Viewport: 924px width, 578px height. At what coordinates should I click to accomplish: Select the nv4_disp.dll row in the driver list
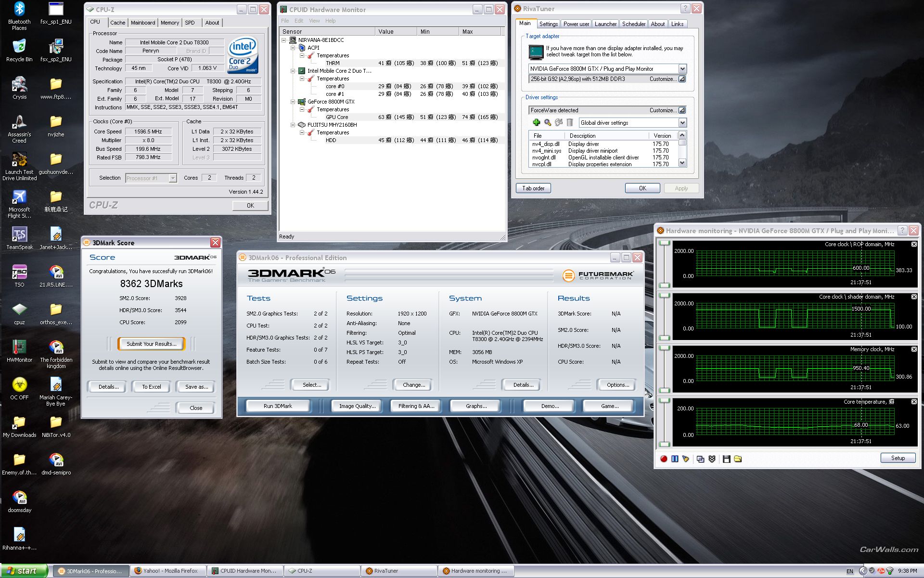[x=603, y=144]
